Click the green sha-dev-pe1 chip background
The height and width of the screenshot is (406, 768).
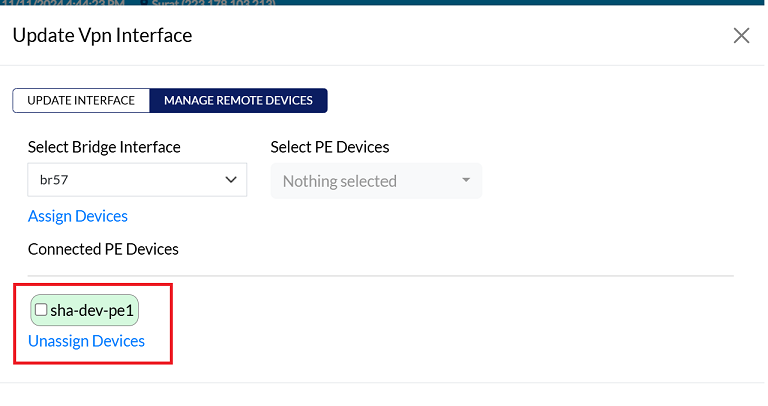(x=84, y=310)
